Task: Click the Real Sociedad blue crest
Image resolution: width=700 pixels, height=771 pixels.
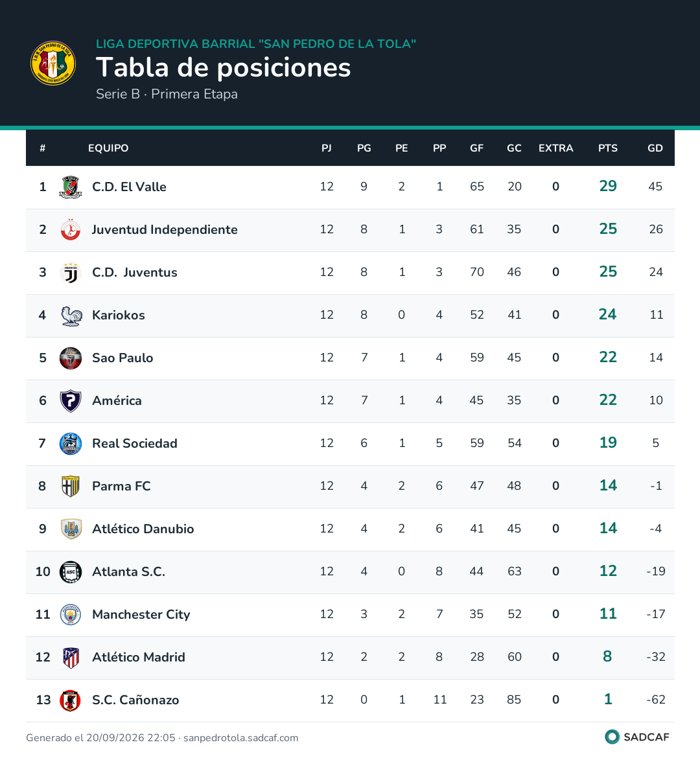Action: [x=71, y=444]
